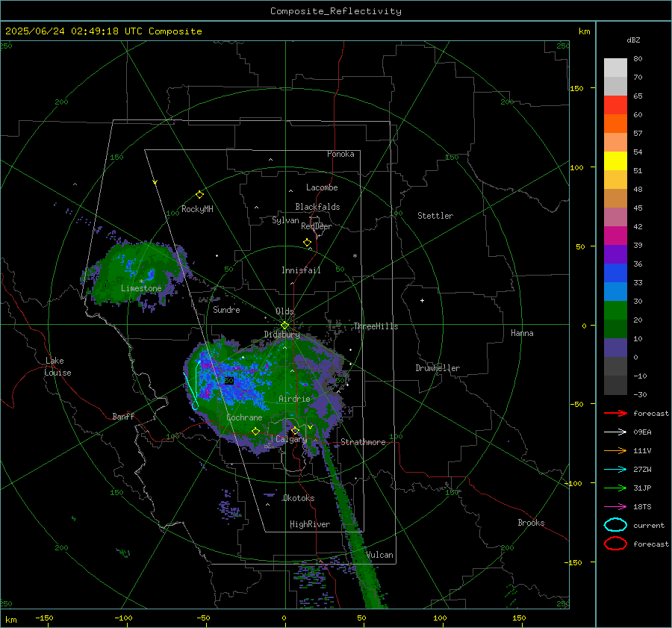Click the Hanna town label

point(522,333)
